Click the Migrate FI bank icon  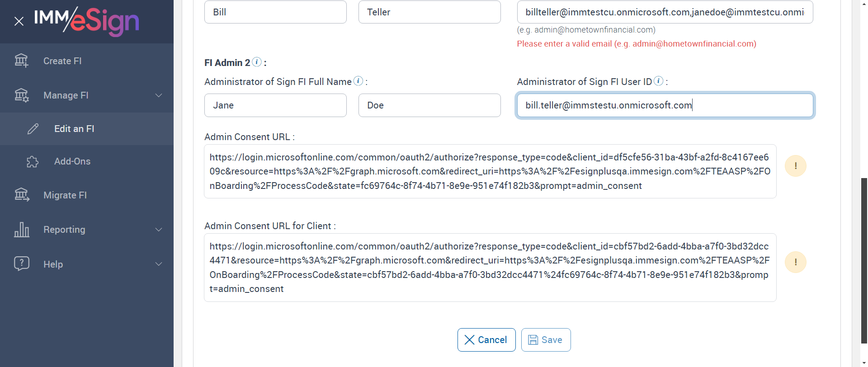pyautogui.click(x=21, y=195)
